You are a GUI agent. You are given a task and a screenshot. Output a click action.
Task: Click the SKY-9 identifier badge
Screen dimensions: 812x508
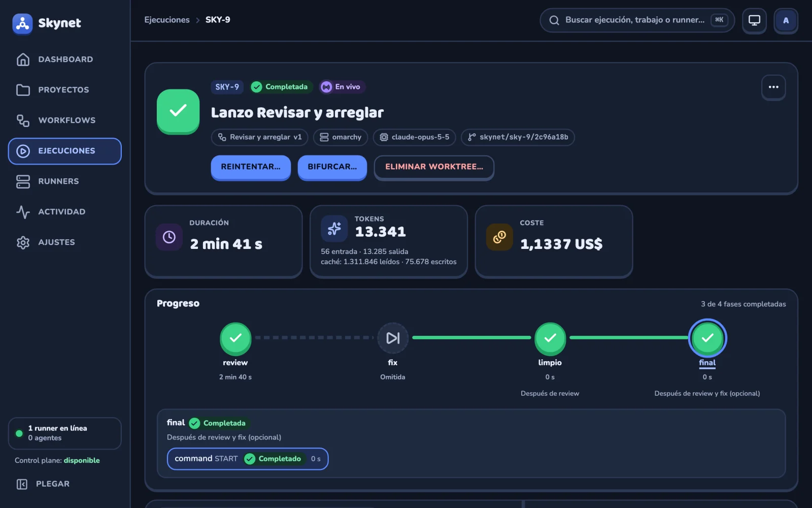pyautogui.click(x=227, y=87)
